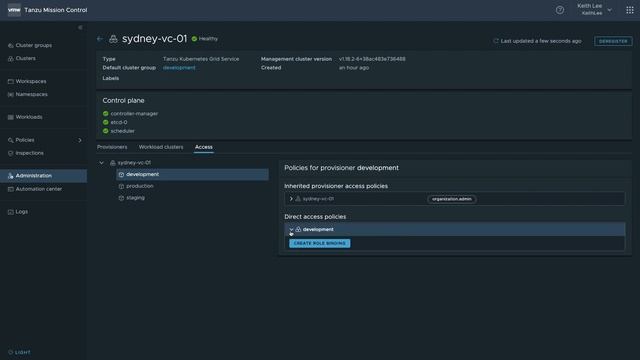The height and width of the screenshot is (360, 640).
Task: Expand inherited sydney-vc-01 policy row
Action: click(x=291, y=199)
